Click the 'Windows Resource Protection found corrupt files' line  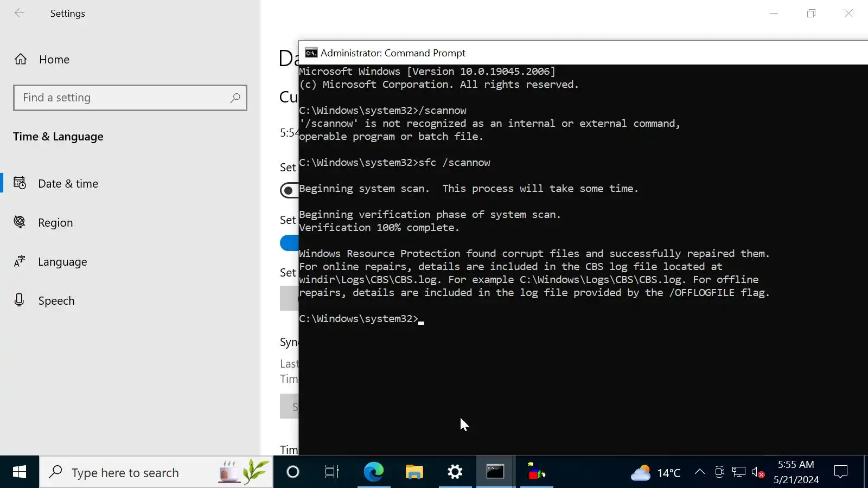click(x=534, y=253)
